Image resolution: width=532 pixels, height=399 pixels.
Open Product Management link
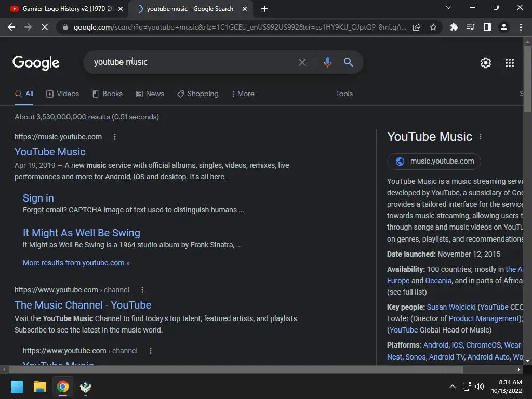click(x=484, y=318)
